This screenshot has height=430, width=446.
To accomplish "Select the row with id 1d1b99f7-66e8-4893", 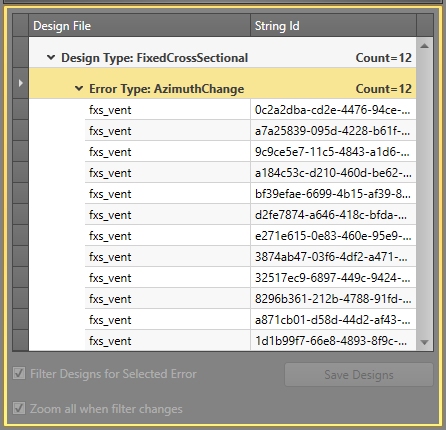I will [x=250, y=340].
